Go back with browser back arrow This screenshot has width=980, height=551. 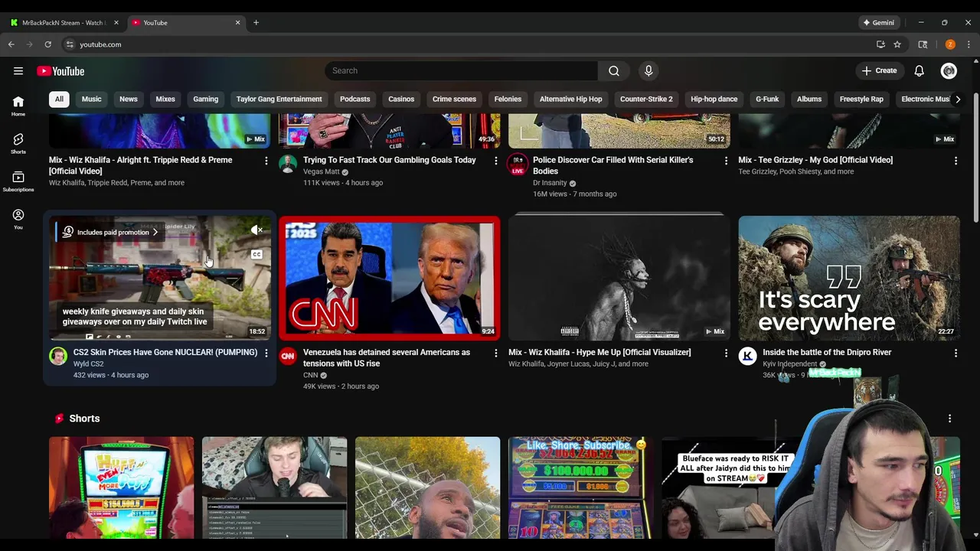(x=11, y=44)
